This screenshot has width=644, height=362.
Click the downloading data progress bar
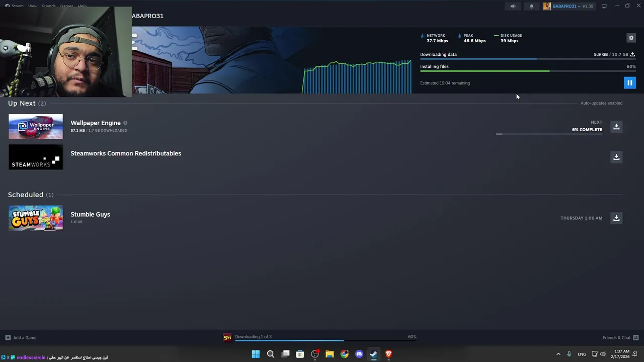tap(528, 59)
